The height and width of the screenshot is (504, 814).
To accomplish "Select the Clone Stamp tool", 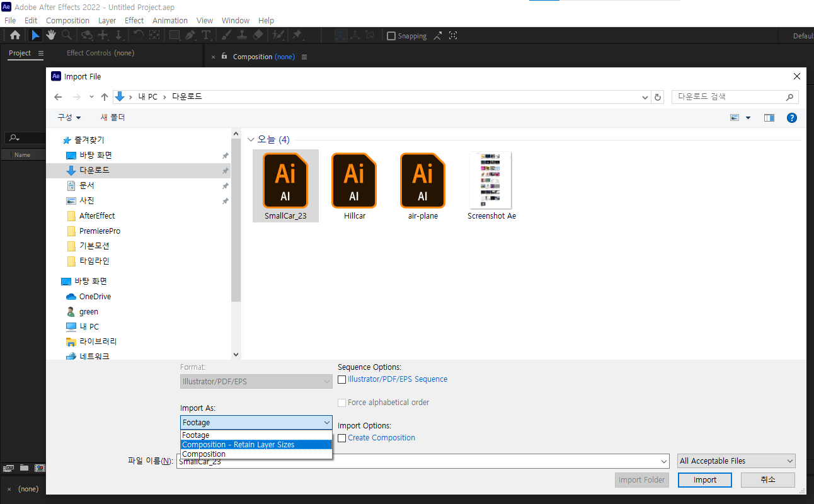I will 243,36.
